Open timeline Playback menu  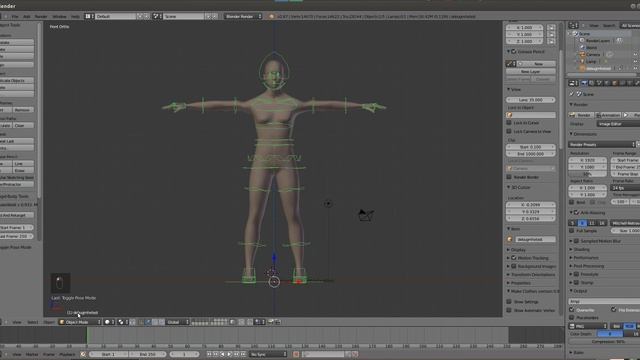tap(67, 354)
